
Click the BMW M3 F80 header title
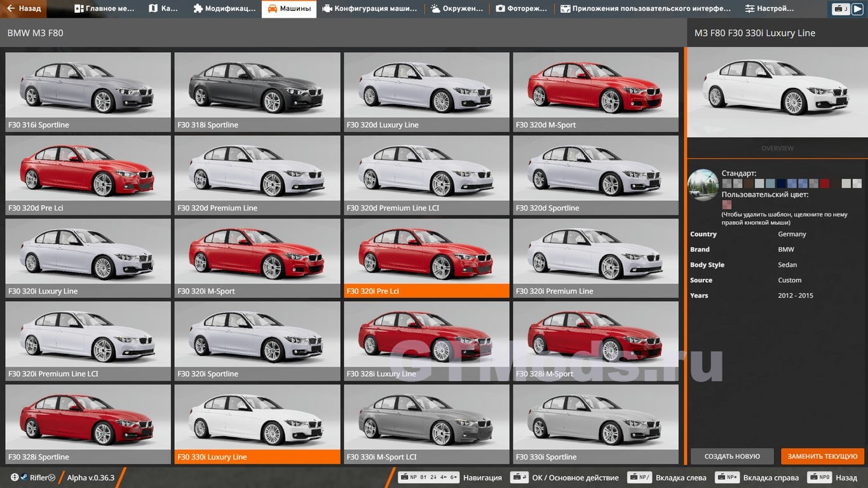35,33
